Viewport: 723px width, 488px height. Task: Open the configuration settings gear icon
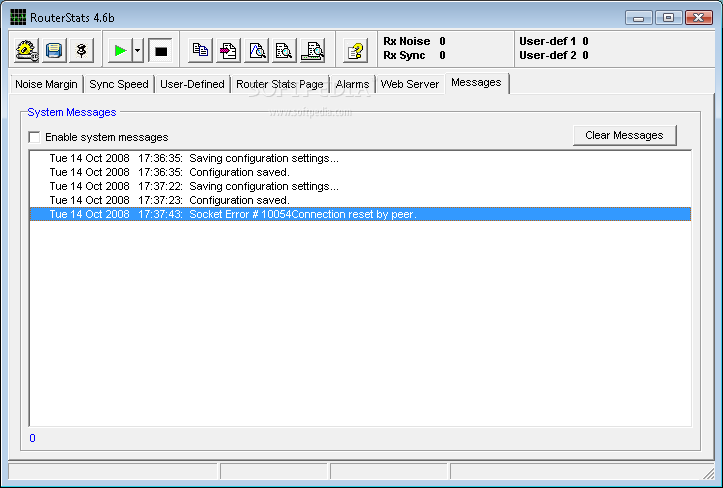pos(26,50)
